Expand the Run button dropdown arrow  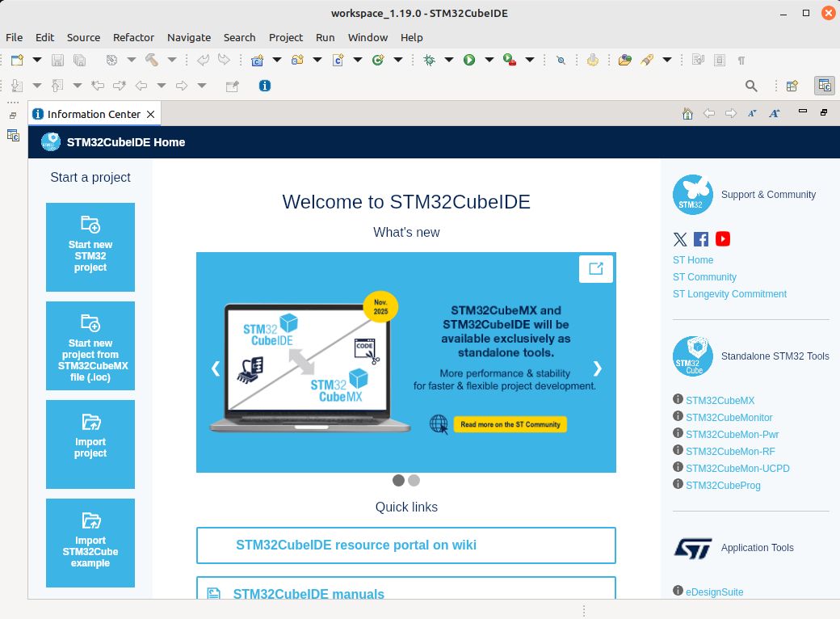coord(489,60)
